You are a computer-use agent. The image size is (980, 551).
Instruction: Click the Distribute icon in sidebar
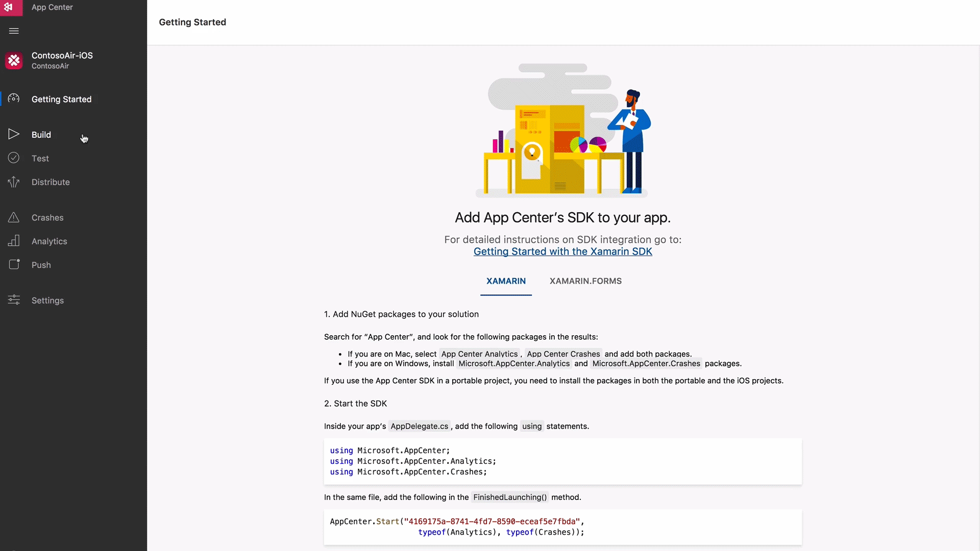[13, 181]
